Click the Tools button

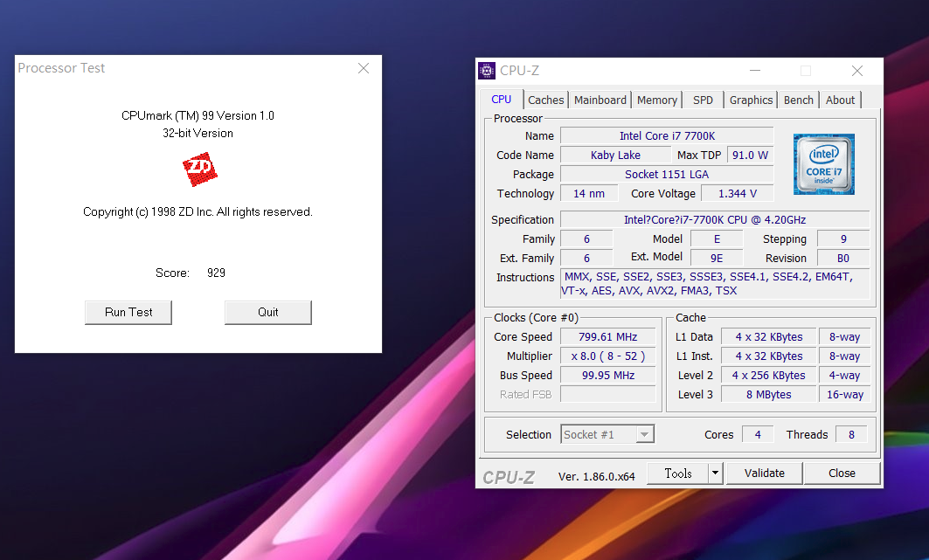[x=677, y=473]
